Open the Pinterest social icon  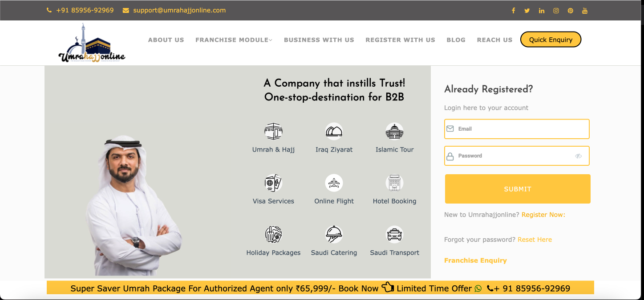(x=570, y=11)
